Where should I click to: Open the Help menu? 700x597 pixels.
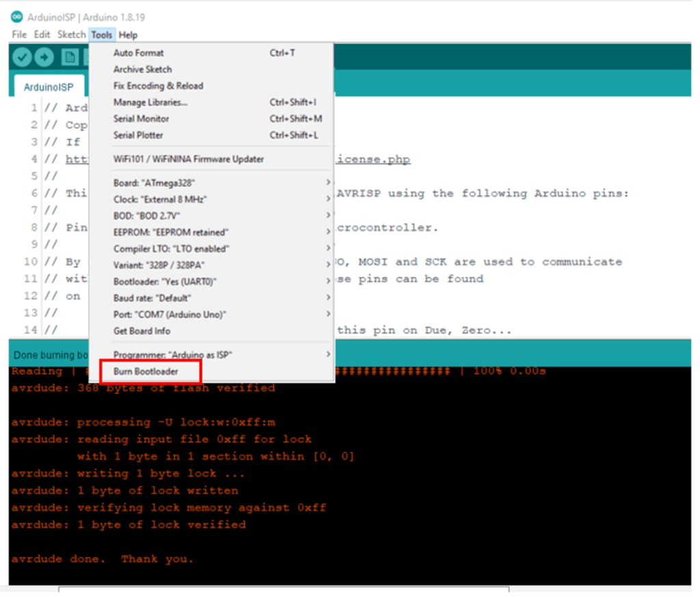point(128,35)
